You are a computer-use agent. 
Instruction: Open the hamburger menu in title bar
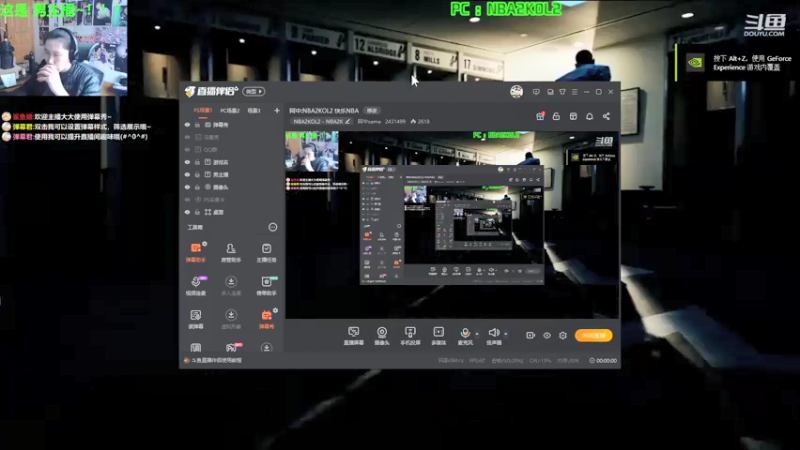[574, 92]
